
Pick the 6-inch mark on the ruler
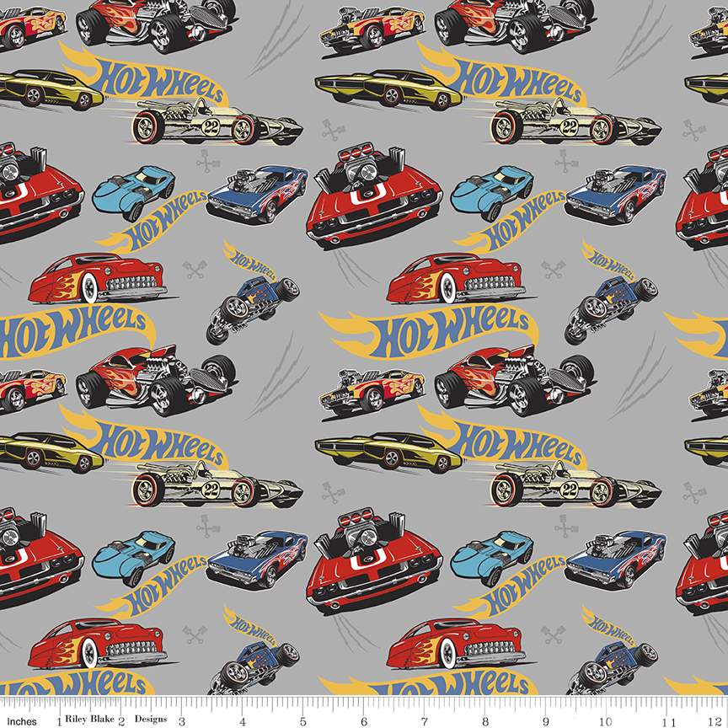[363, 721]
